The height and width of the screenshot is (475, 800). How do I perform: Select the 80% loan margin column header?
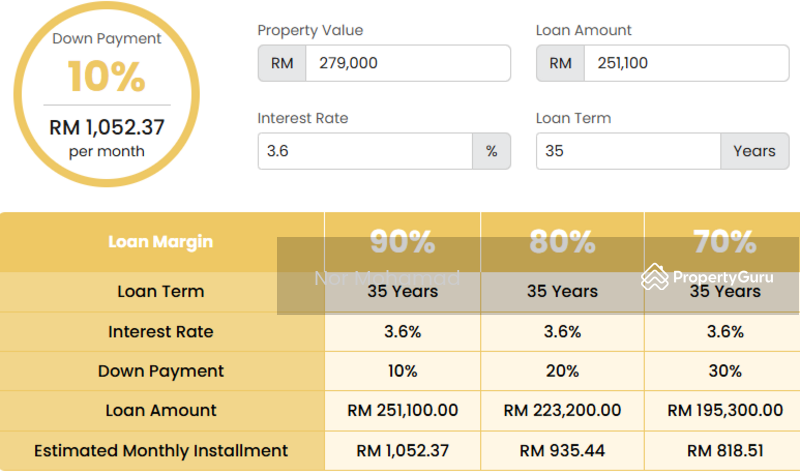pyautogui.click(x=562, y=242)
